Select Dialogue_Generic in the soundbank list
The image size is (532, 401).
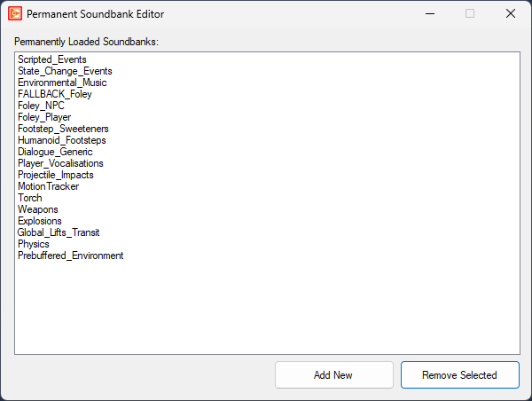[x=55, y=152]
